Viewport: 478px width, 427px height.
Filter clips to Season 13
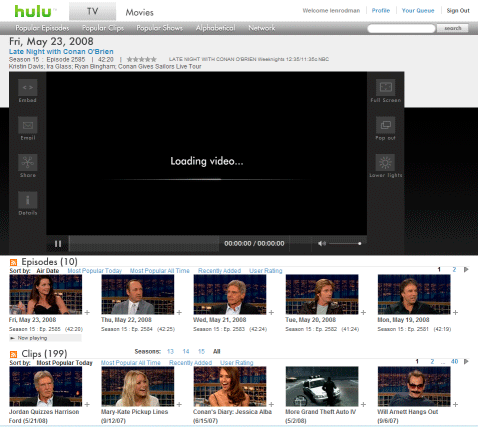pyautogui.click(x=170, y=351)
